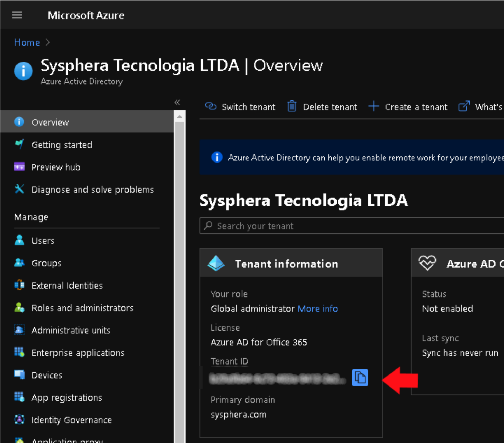Click the sysphera.com primary domain text

point(239,415)
